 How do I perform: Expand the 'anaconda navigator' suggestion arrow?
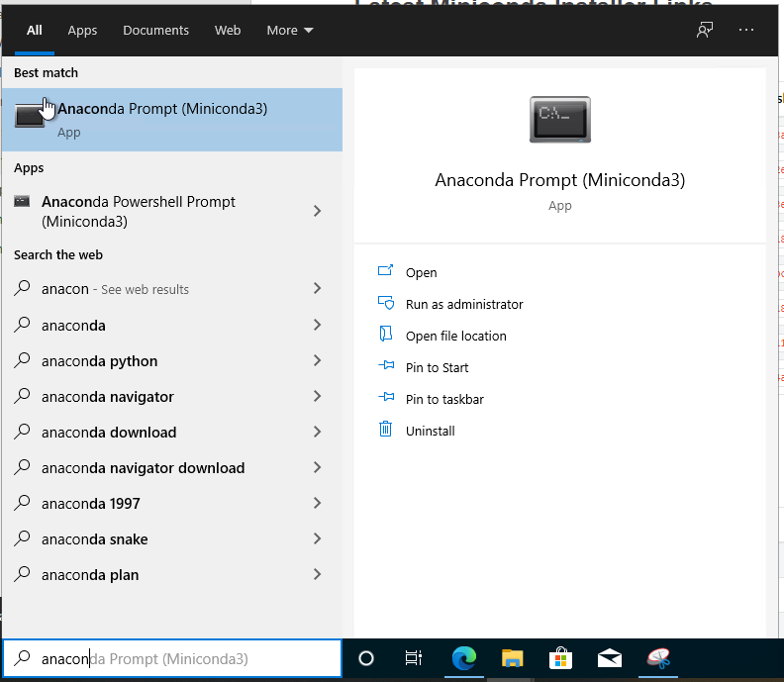[x=317, y=397]
